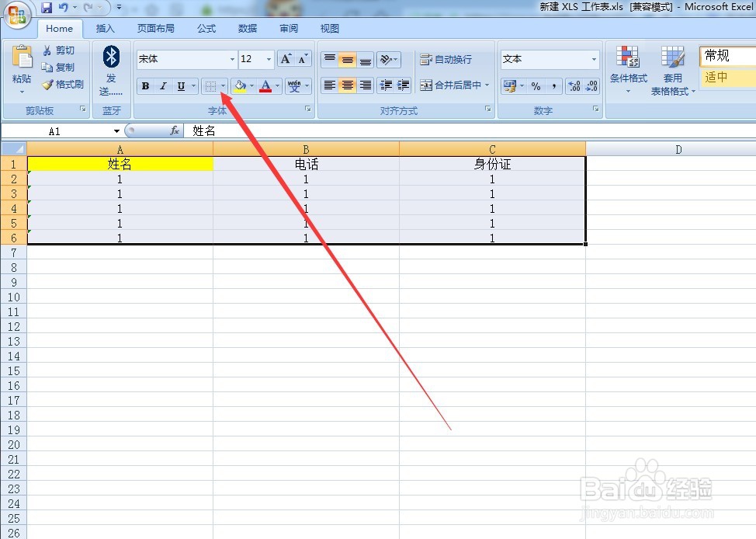
Task: Switch to 审阅 tab
Action: 288,29
